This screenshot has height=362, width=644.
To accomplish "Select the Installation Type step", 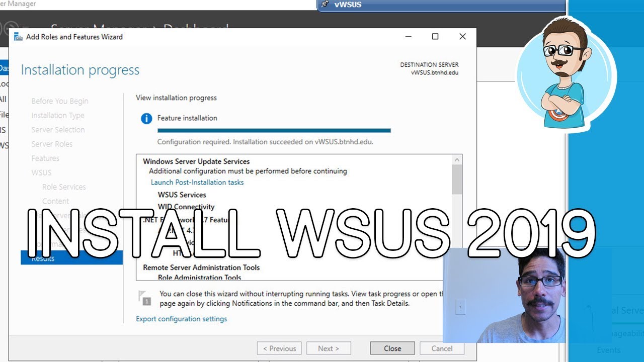I will (58, 115).
